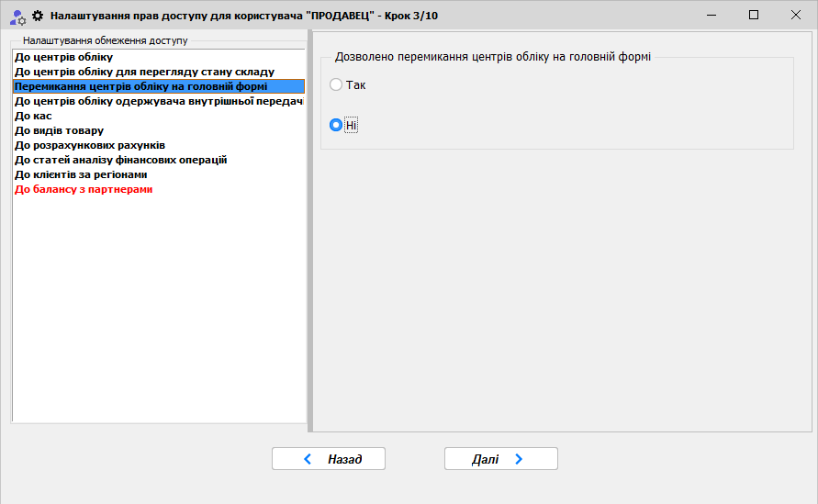Select 'До кас' in restrictions list
This screenshot has width=818, height=504.
point(33,116)
